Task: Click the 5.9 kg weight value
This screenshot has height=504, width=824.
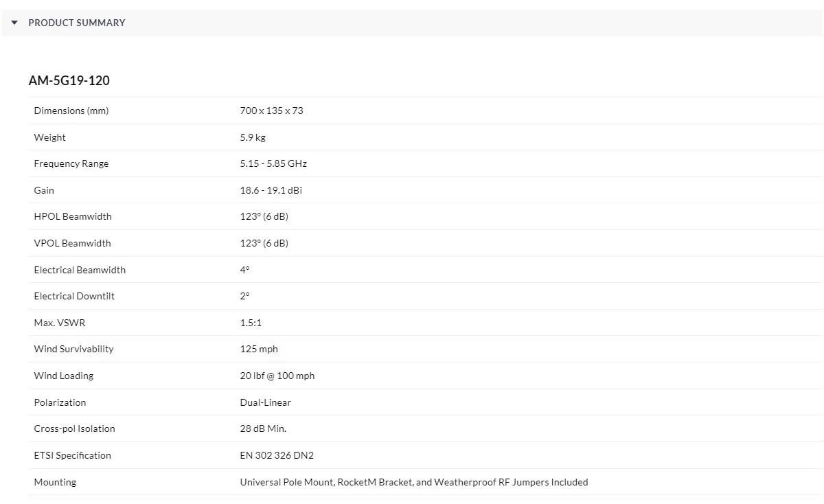Action: pos(253,137)
